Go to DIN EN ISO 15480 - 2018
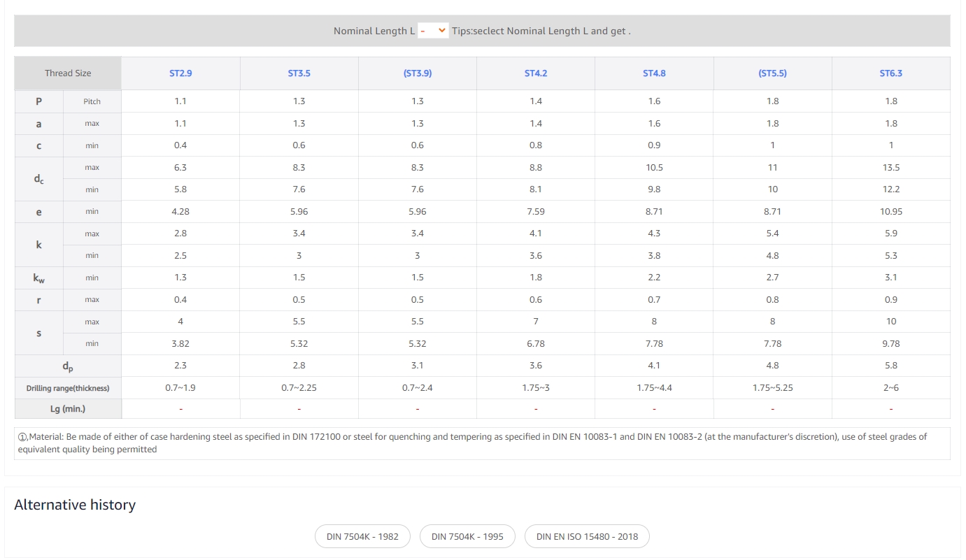Image resolution: width=966 pixels, height=560 pixels. [x=587, y=536]
